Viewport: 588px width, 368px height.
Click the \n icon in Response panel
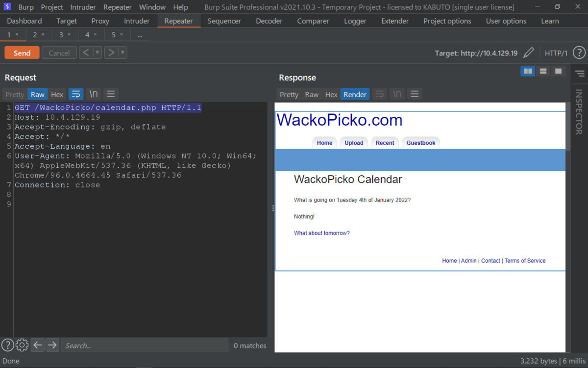coord(397,94)
